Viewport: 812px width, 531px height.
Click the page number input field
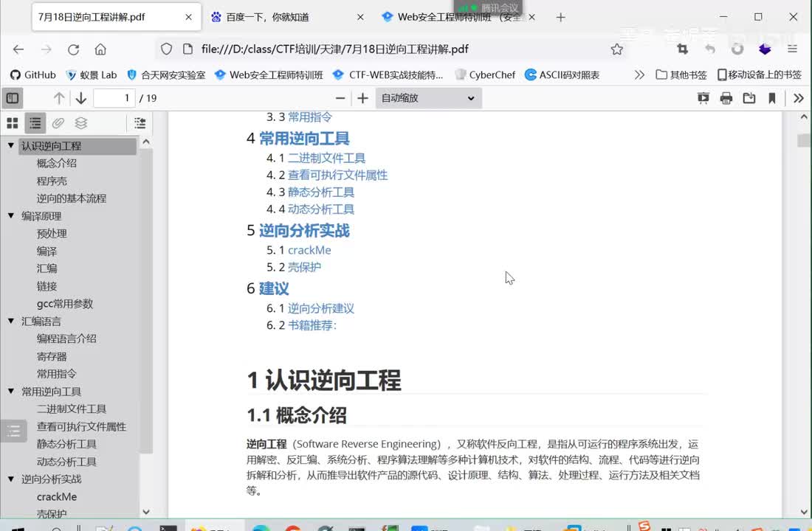(x=114, y=98)
